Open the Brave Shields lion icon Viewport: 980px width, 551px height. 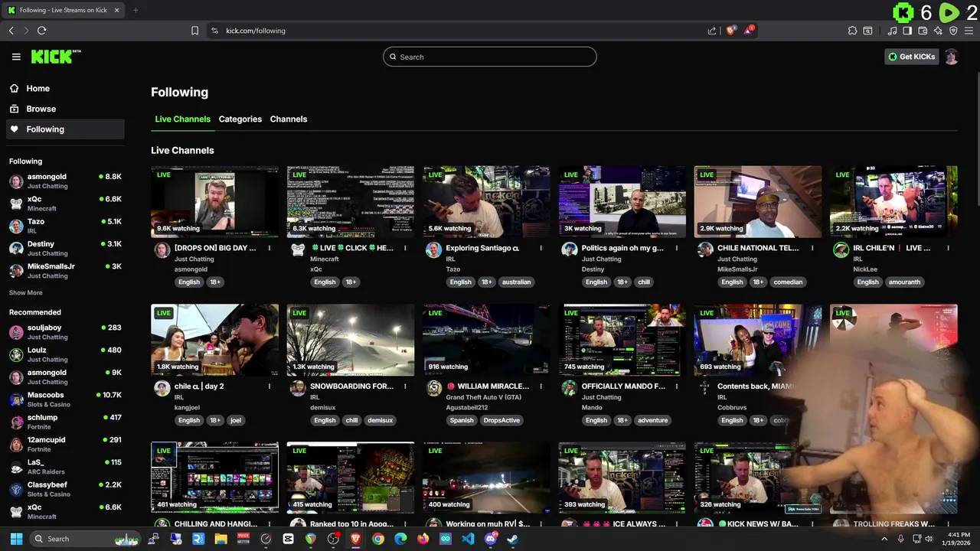[x=731, y=31]
